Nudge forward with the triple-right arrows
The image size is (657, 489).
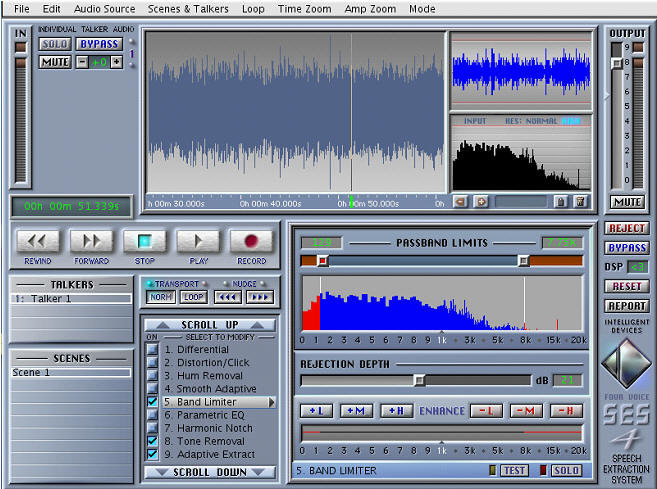click(x=259, y=297)
